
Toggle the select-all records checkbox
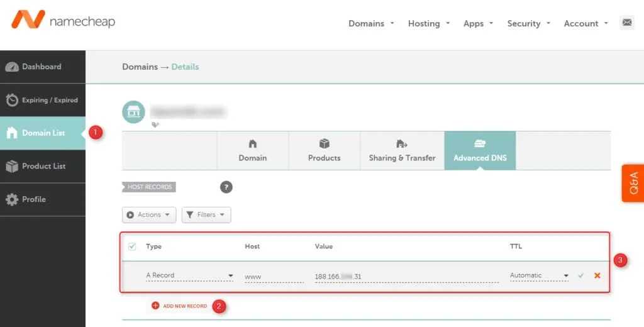pyautogui.click(x=132, y=247)
